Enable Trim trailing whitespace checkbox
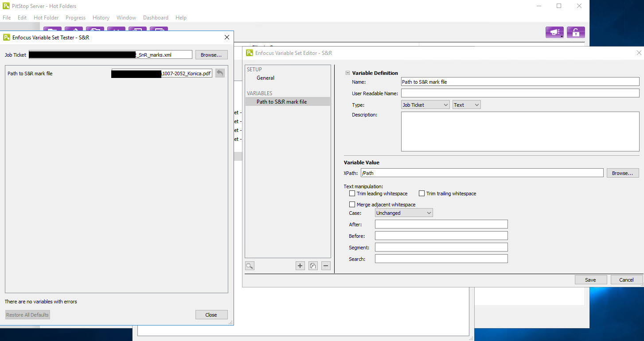The width and height of the screenshot is (644, 341). (x=422, y=194)
